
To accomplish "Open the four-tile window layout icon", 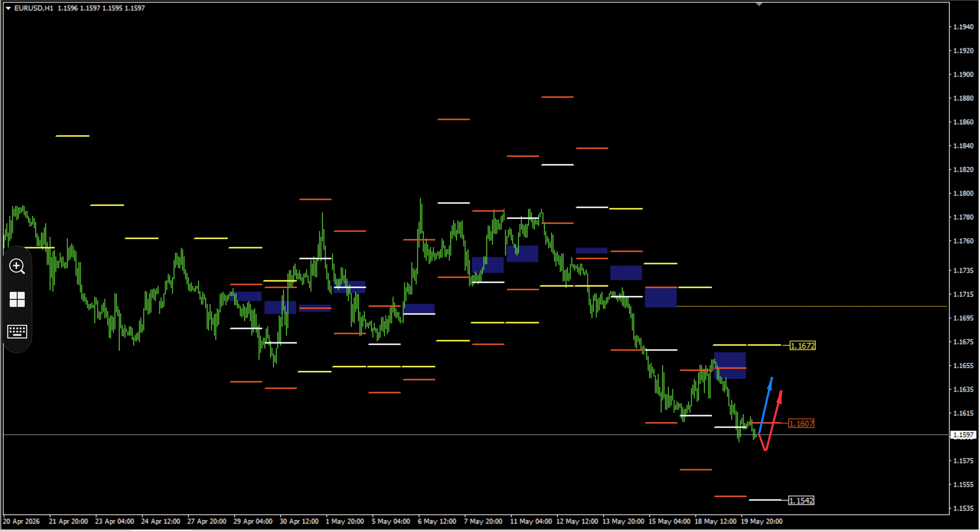I will point(17,299).
